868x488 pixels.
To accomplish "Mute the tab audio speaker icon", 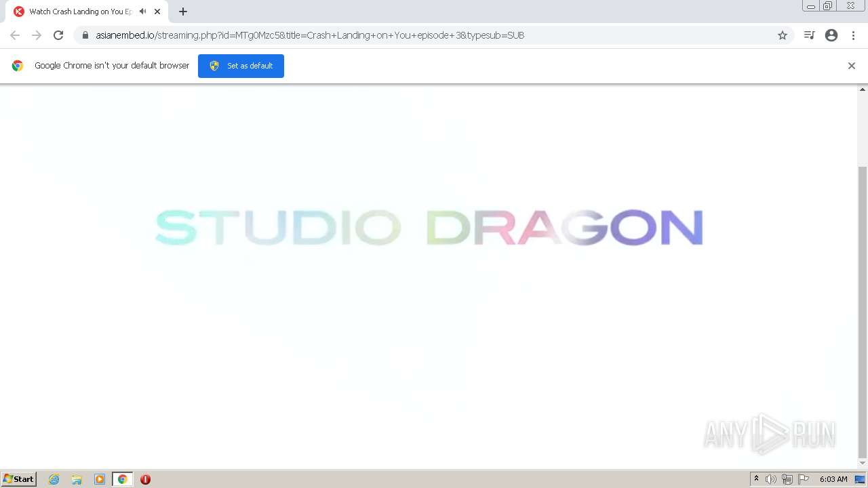I will [x=142, y=12].
